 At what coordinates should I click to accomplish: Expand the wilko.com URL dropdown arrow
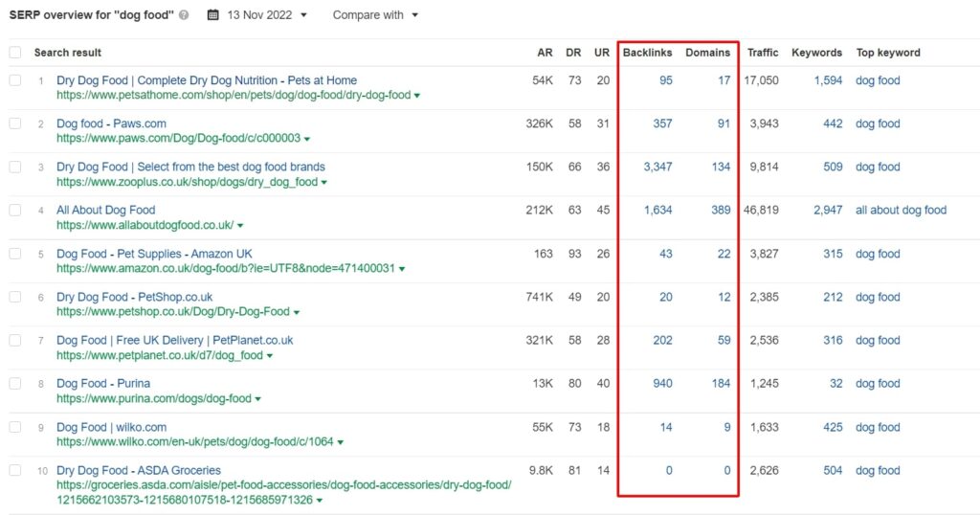[340, 442]
